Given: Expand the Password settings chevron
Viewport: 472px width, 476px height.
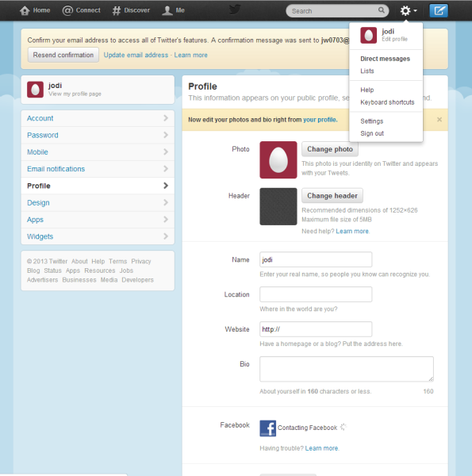Looking at the screenshot, I should click(166, 135).
